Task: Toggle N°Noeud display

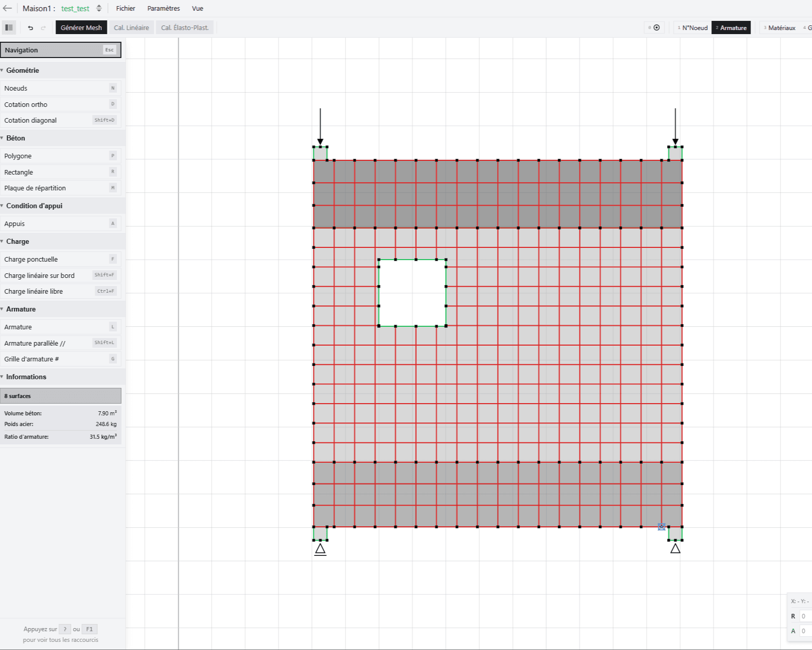Action: (692, 27)
